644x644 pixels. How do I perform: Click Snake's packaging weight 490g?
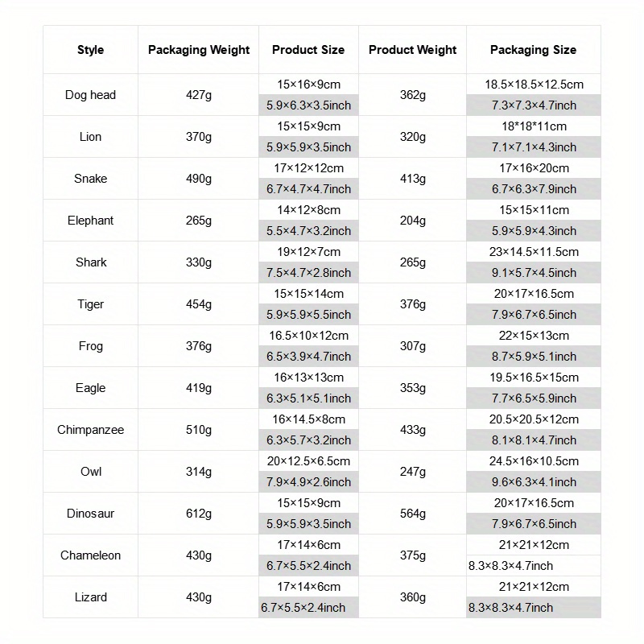199,179
